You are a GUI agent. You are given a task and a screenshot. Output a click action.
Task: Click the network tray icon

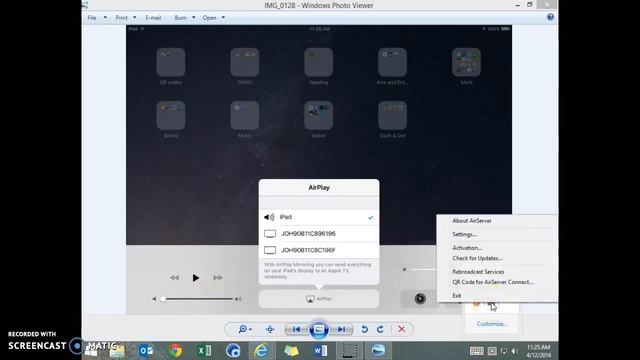click(x=504, y=351)
